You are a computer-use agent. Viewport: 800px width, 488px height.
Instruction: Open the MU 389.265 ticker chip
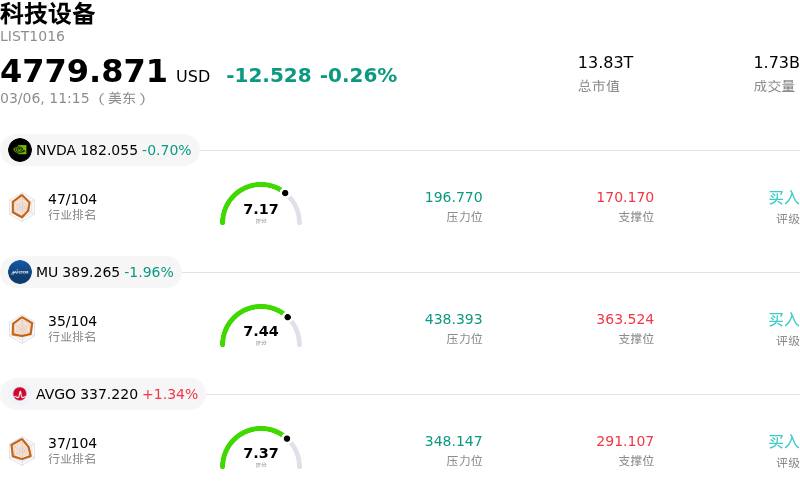click(104, 272)
